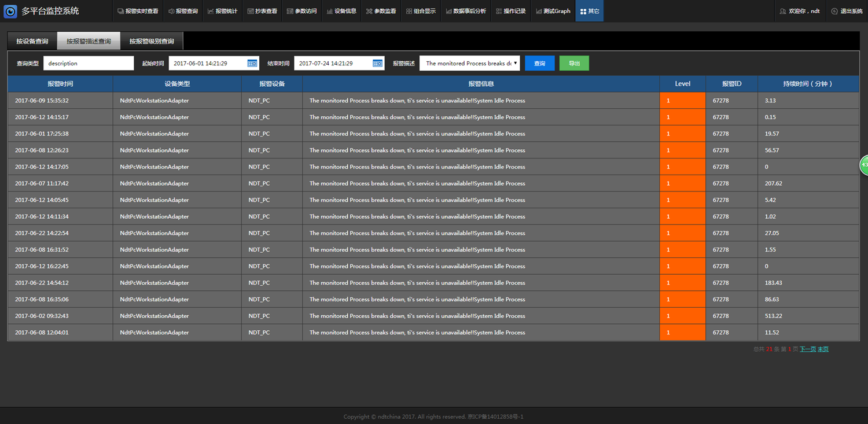
Task: Go to next page via 下一页
Action: [x=808, y=349]
